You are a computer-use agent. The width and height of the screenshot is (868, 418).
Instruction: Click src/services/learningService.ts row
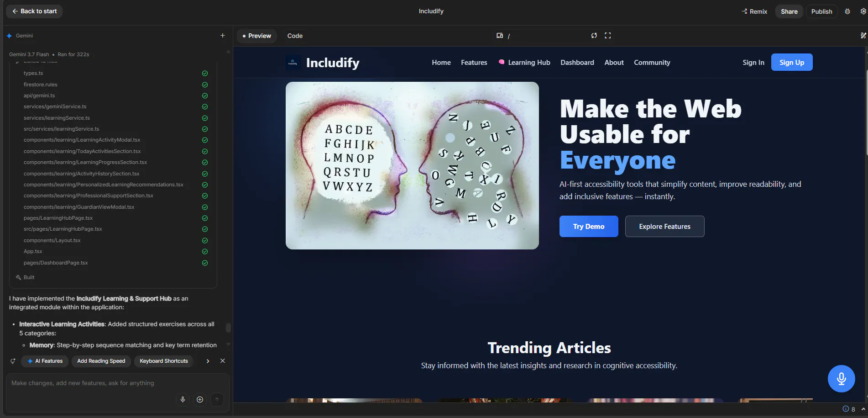pyautogui.click(x=61, y=129)
